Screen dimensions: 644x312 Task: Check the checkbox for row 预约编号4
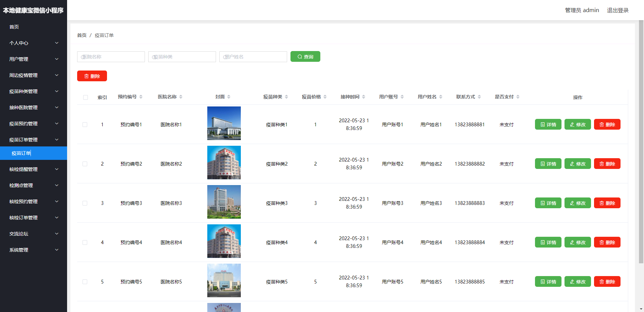(x=85, y=242)
